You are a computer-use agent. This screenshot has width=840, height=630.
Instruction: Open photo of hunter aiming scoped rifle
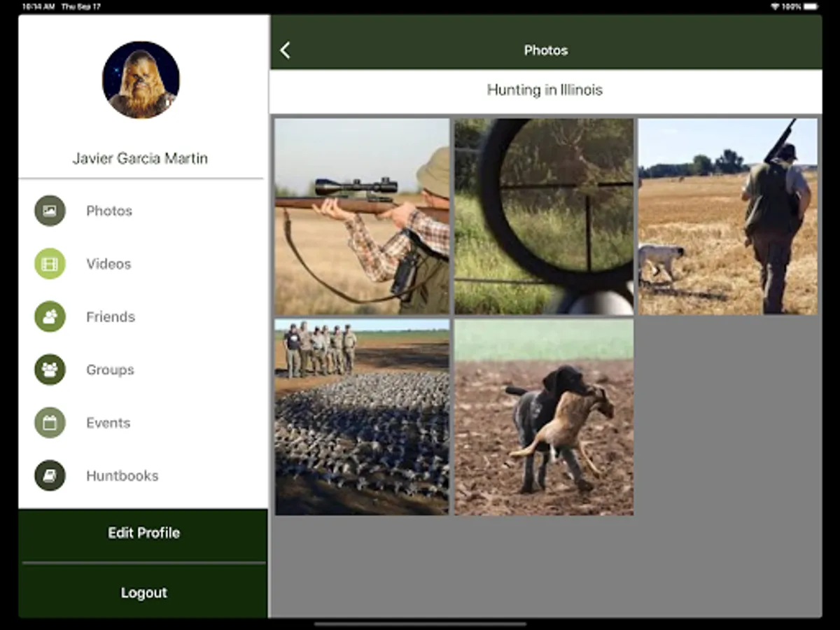362,216
